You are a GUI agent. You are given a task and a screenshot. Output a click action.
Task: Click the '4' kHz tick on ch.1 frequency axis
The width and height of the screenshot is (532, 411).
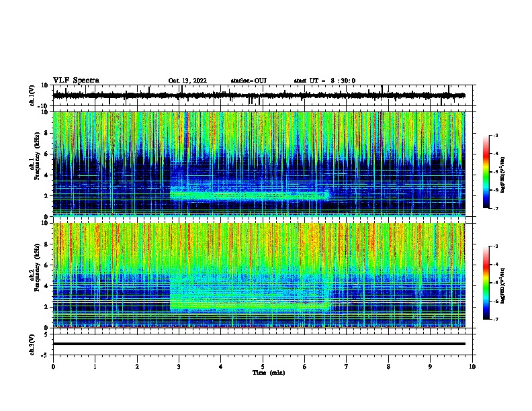(47, 175)
